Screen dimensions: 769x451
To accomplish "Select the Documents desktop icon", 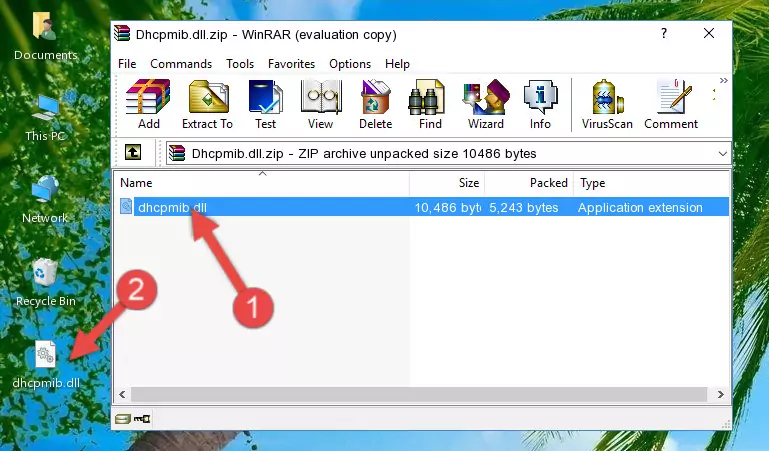I will pyautogui.click(x=46, y=36).
